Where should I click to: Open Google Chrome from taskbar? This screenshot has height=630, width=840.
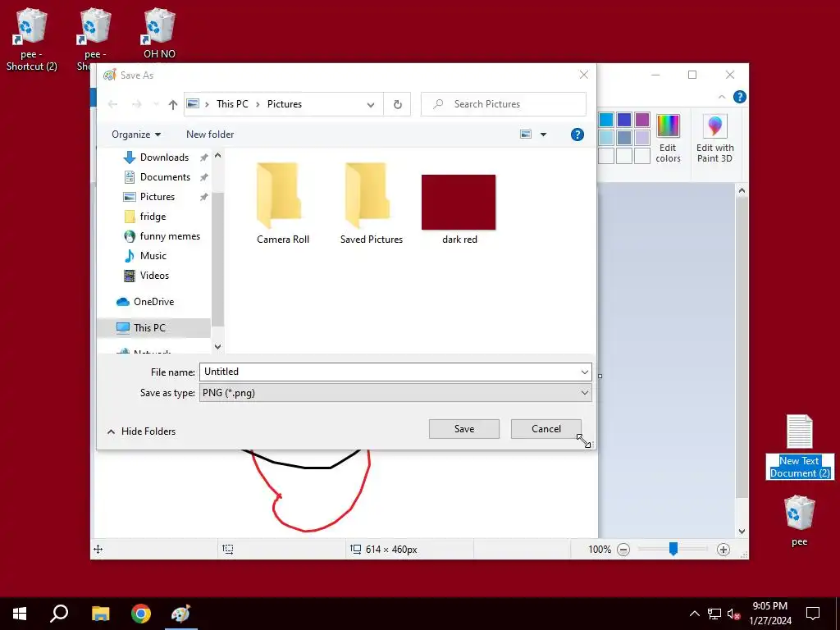[141, 614]
